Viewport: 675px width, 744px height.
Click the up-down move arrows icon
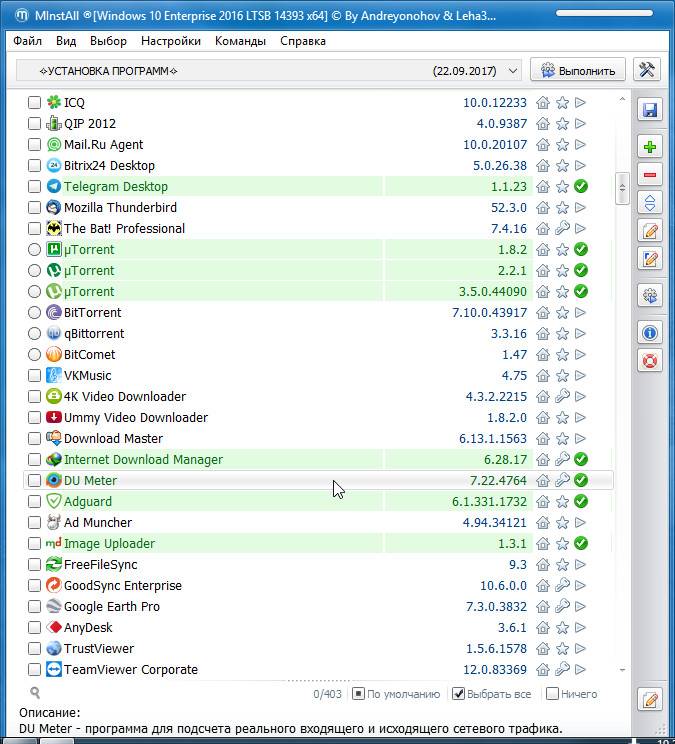pyautogui.click(x=649, y=203)
